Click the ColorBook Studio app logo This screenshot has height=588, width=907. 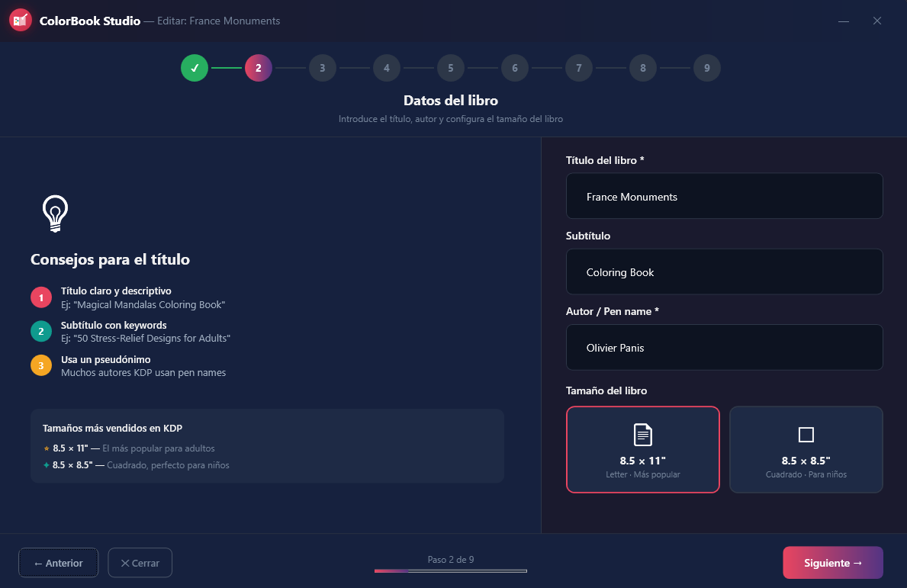click(x=21, y=21)
